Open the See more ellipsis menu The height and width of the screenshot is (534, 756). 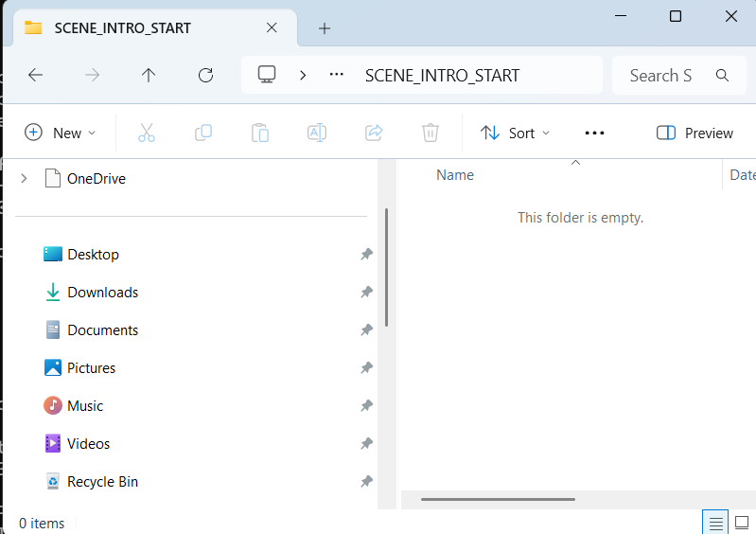click(594, 133)
